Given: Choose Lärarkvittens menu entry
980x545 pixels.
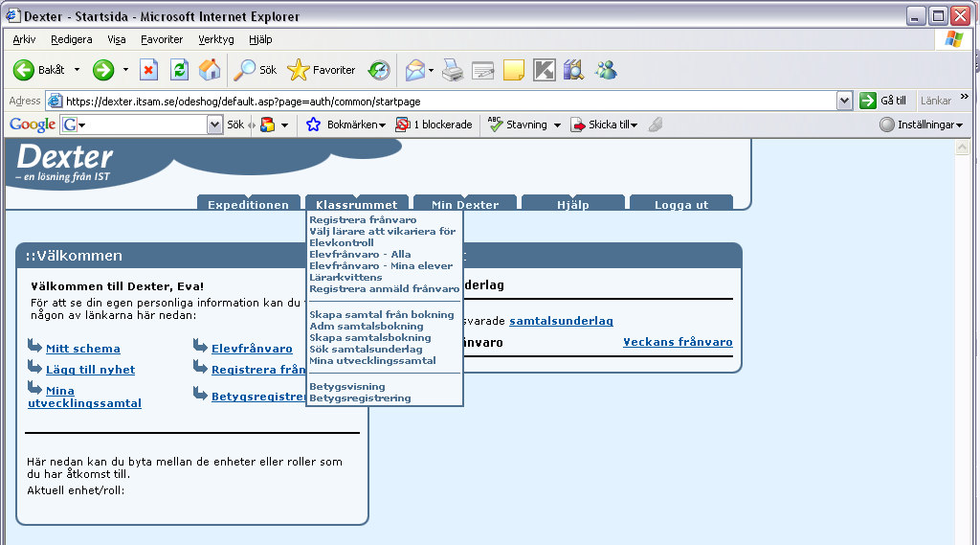Looking at the screenshot, I should coord(345,277).
